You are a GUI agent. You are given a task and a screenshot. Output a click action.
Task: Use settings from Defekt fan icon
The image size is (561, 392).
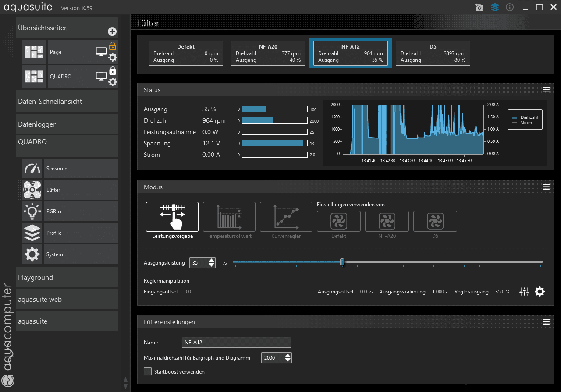tap(339, 221)
